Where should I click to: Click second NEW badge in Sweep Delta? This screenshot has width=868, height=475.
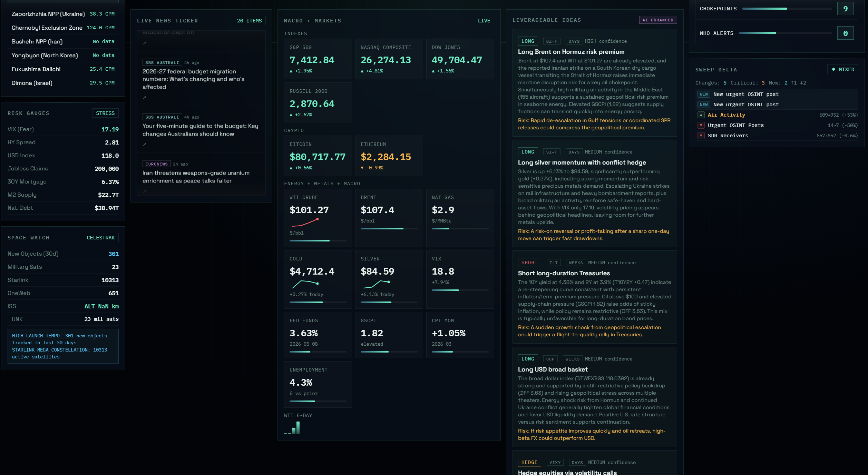click(704, 105)
